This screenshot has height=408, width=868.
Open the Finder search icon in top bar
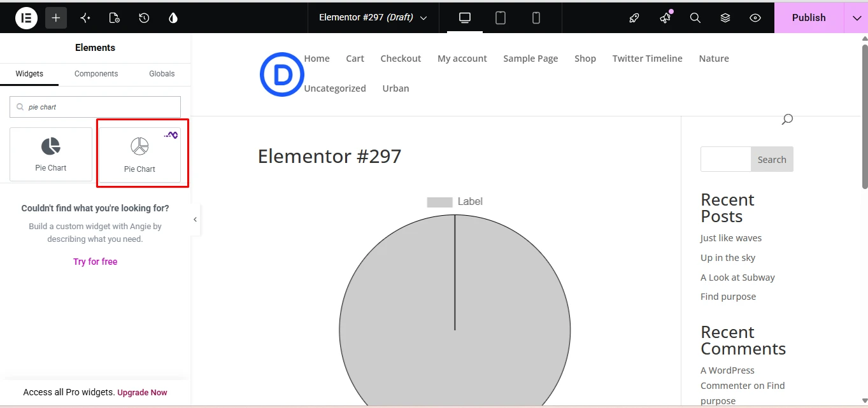coord(695,18)
